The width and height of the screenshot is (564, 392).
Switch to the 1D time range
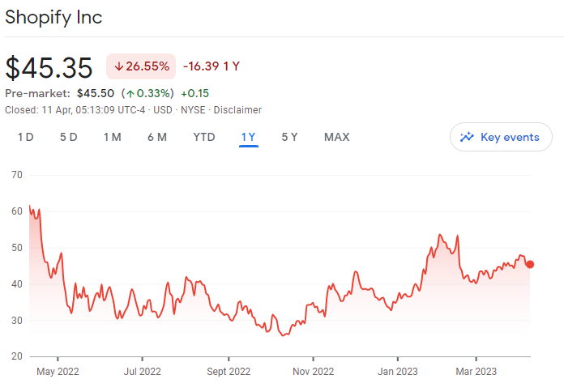26,137
